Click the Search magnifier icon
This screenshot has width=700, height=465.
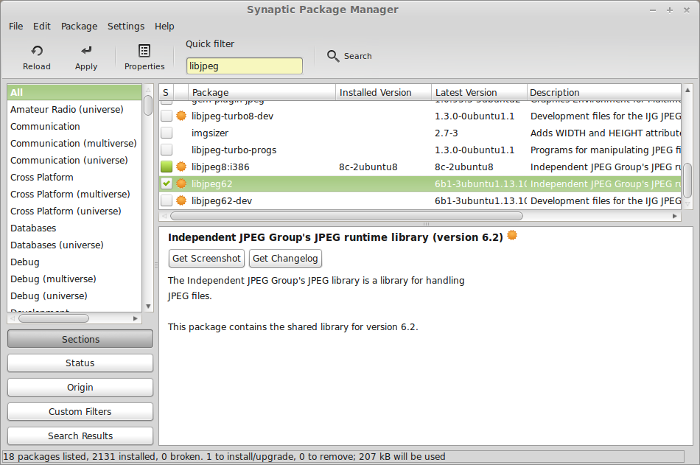pos(333,56)
